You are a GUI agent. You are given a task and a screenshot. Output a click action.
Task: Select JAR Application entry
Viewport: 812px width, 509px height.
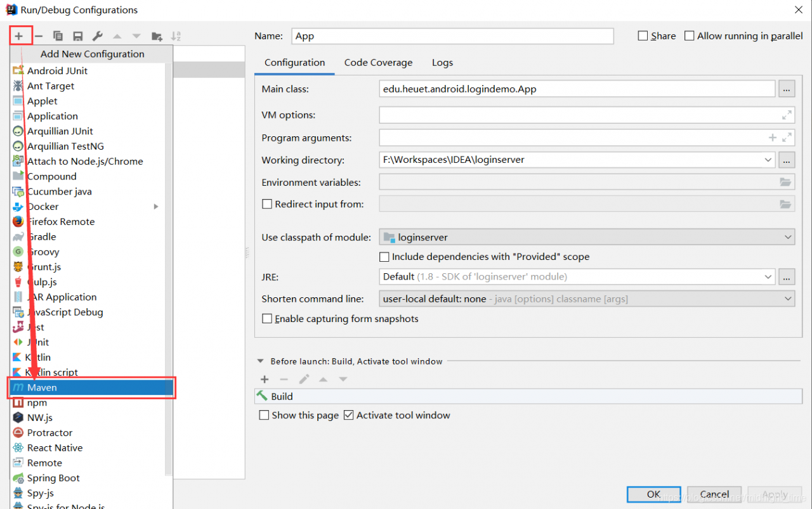[x=88, y=297]
